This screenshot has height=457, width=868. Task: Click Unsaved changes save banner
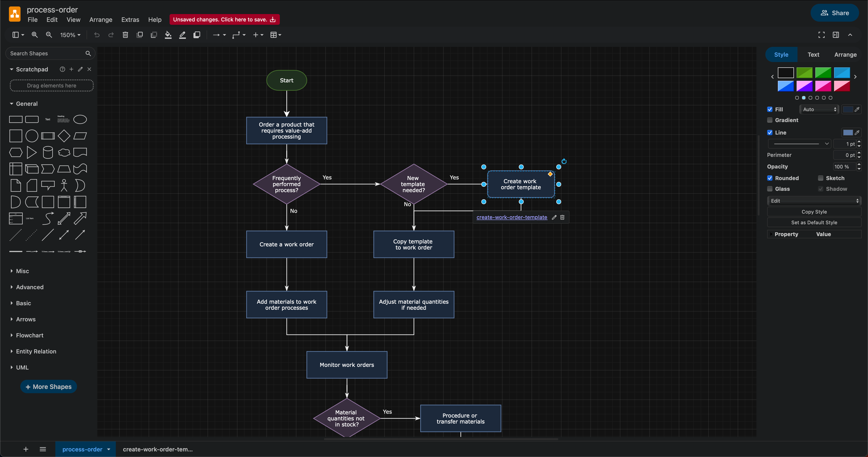pyautogui.click(x=224, y=19)
